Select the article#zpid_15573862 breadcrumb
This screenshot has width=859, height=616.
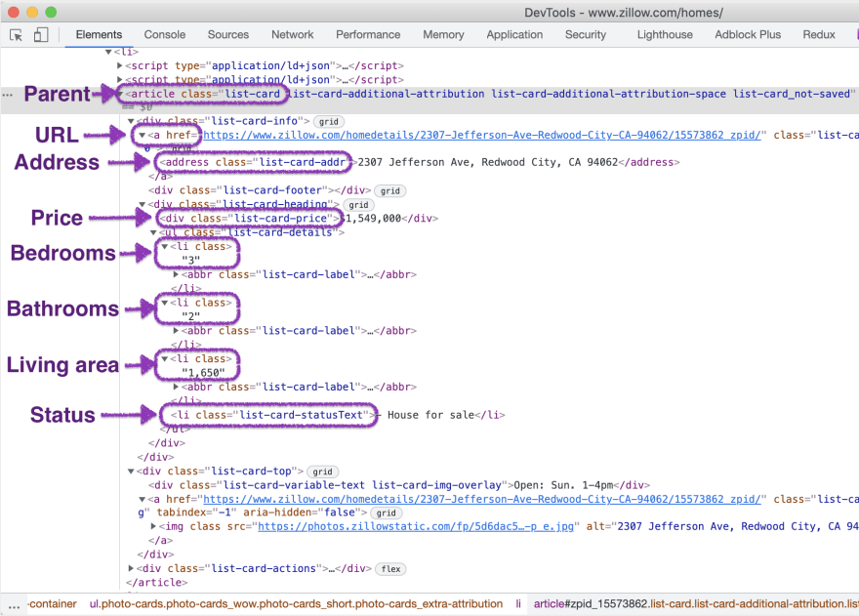click(696, 604)
